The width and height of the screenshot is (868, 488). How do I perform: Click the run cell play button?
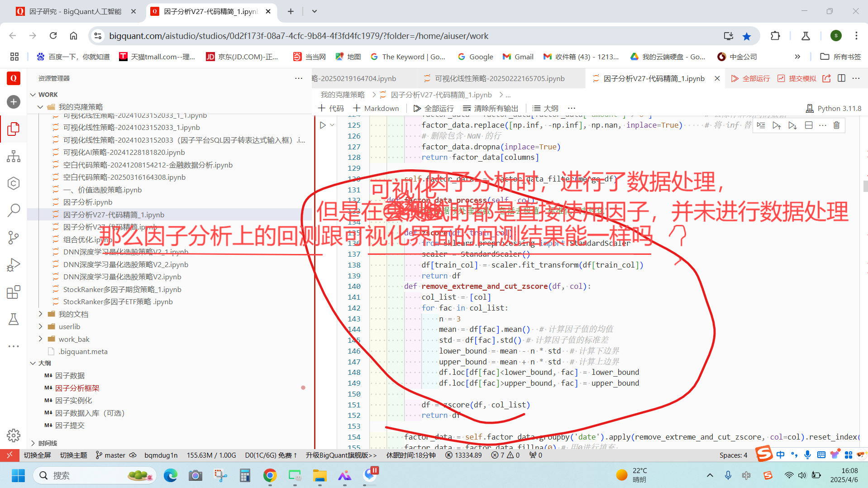(x=323, y=125)
